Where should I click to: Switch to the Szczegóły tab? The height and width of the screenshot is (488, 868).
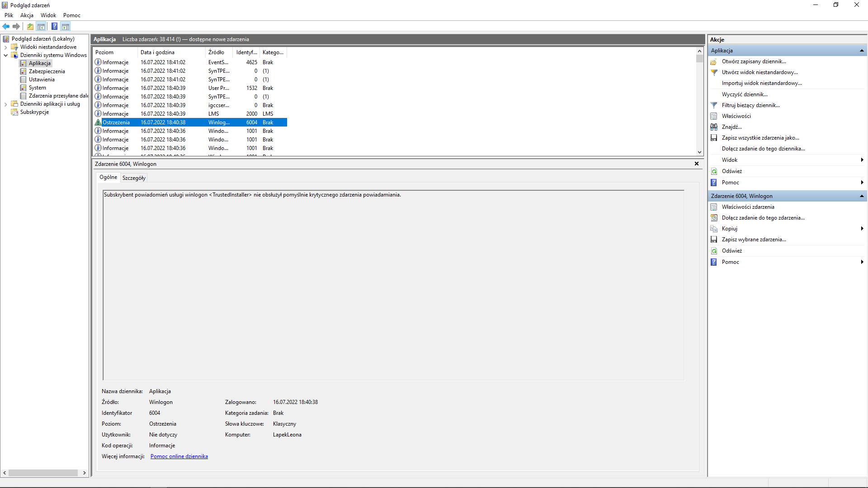click(x=134, y=178)
